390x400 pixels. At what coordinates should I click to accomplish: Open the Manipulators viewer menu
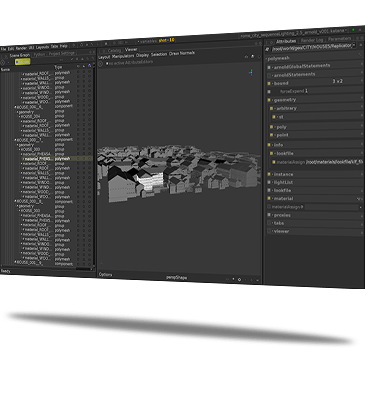point(123,56)
